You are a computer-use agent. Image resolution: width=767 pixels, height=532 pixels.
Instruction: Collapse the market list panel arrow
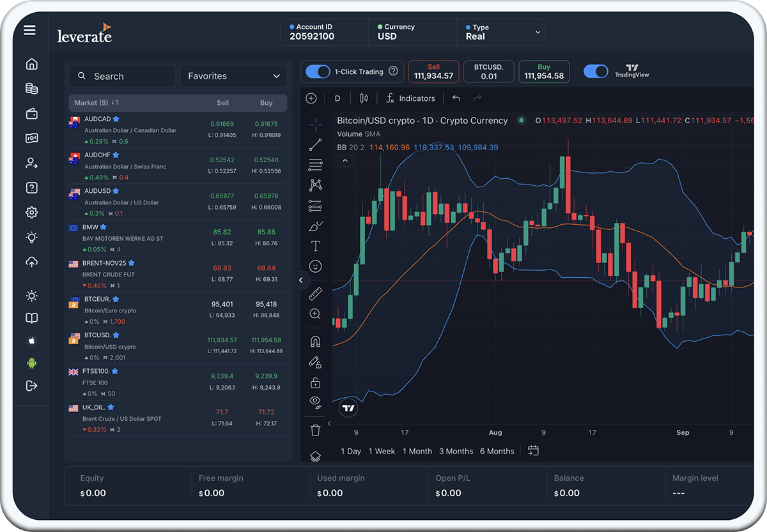[x=300, y=280]
